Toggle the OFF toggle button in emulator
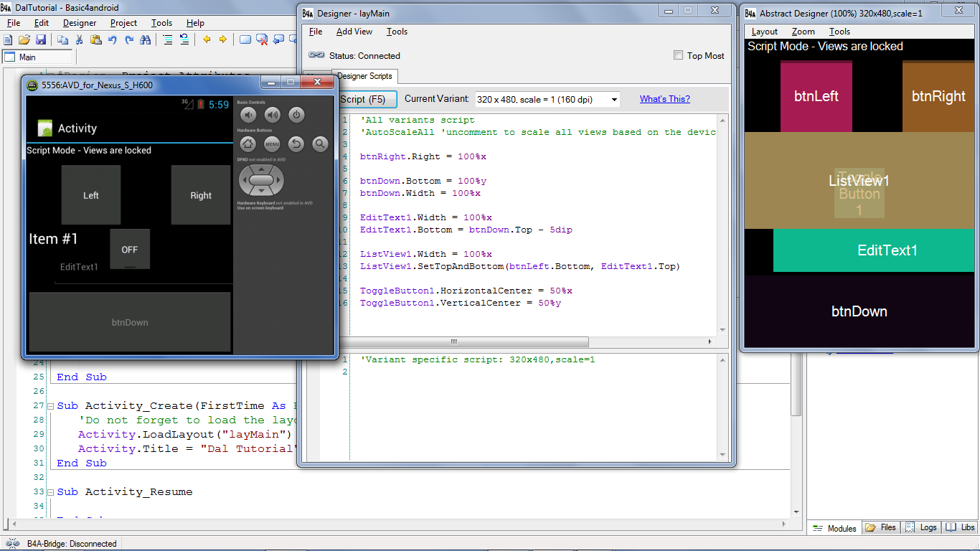This screenshot has height=551, width=980. click(x=130, y=249)
